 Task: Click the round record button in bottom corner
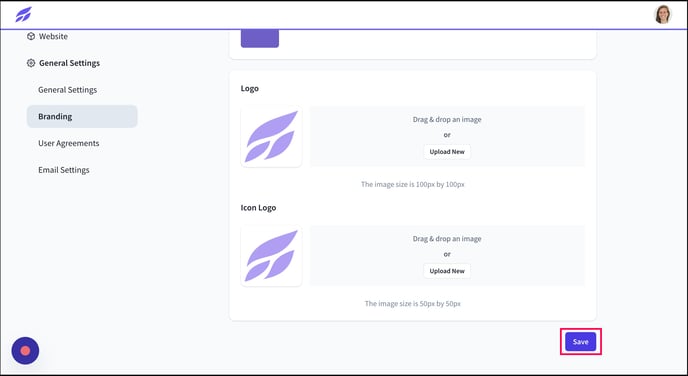pos(25,351)
